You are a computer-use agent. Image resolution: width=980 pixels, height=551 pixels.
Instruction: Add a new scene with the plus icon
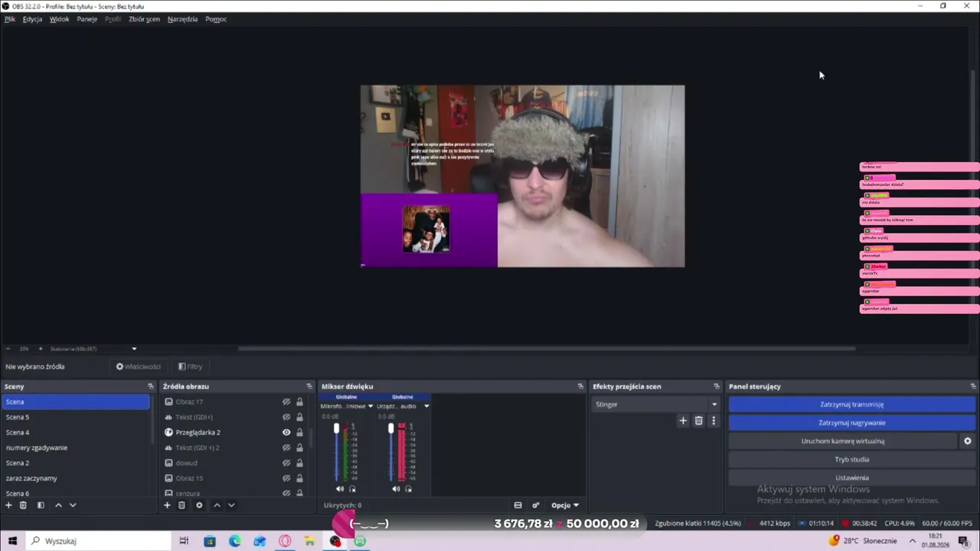(9, 505)
